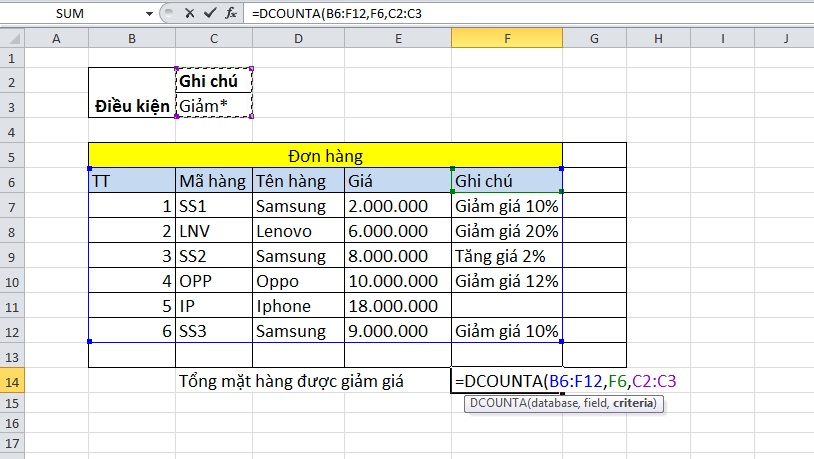Select the criteria argument in the tooltip
Screen dimensions: 814x459
[x=638, y=404]
